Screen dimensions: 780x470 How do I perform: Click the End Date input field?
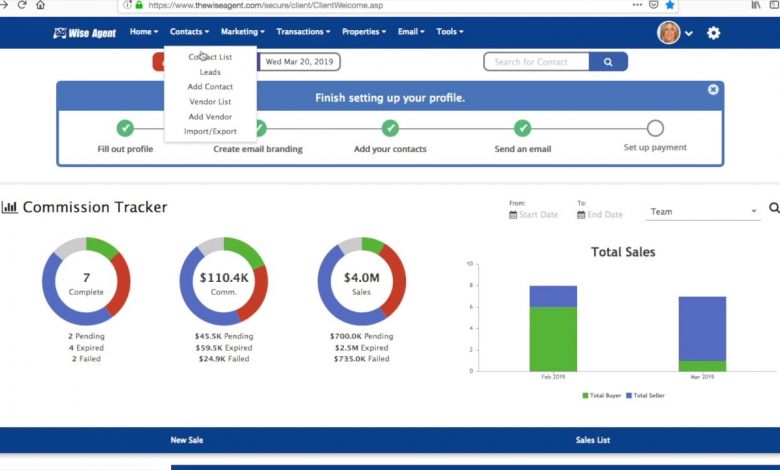(605, 215)
